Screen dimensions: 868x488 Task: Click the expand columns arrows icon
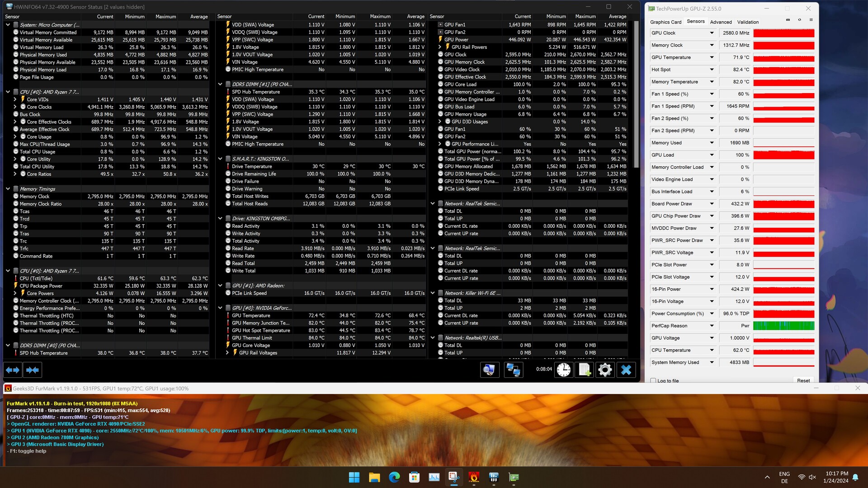coord(13,370)
